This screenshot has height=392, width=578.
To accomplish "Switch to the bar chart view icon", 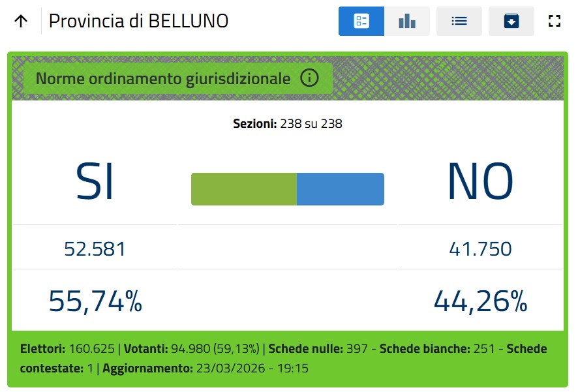I will coord(406,21).
